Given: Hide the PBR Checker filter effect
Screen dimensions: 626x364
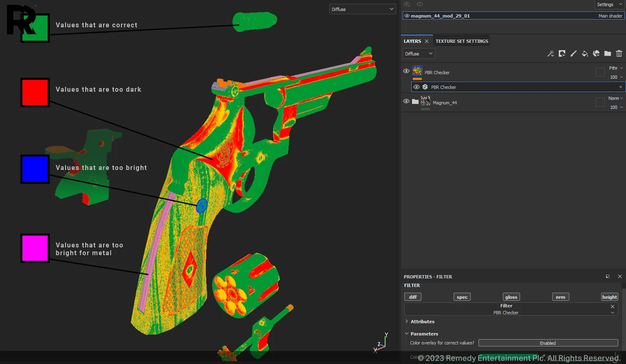Looking at the screenshot, I should pyautogui.click(x=416, y=87).
